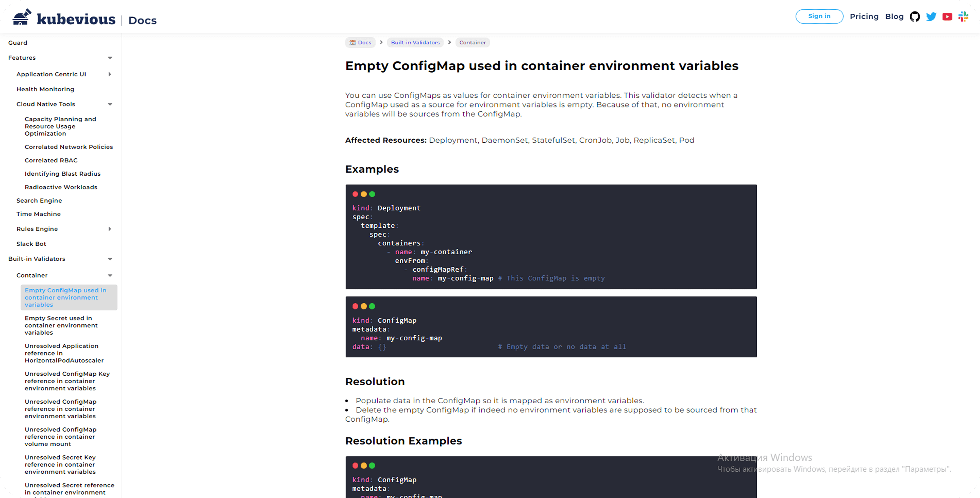980x498 pixels.
Task: Go to Built-in Validators breadcrumb
Action: click(415, 42)
